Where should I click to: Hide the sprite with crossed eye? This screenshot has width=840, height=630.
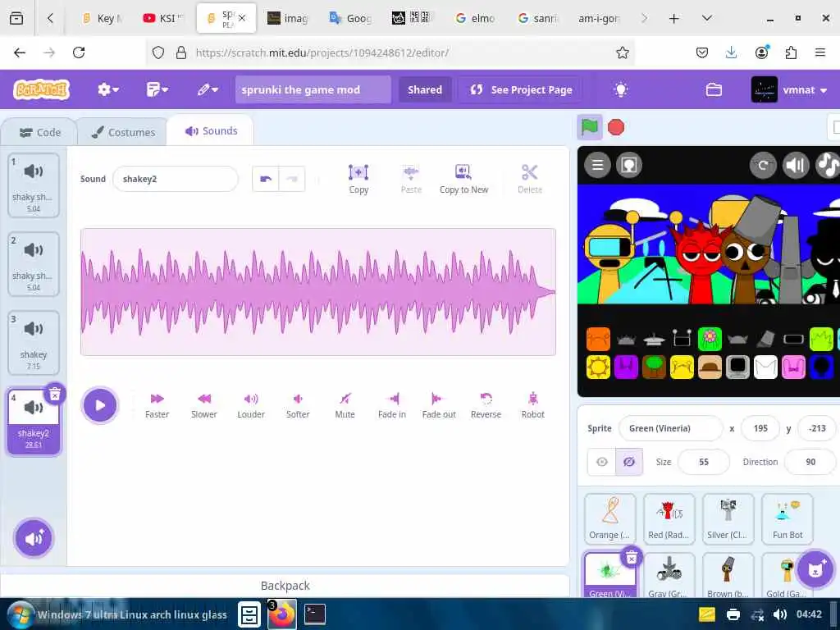coord(629,462)
